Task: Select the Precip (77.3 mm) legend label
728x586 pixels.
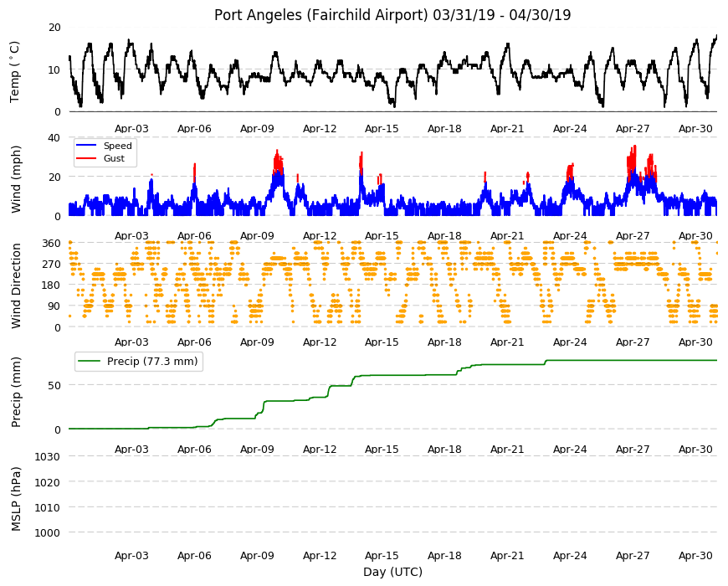Action: tap(152, 362)
